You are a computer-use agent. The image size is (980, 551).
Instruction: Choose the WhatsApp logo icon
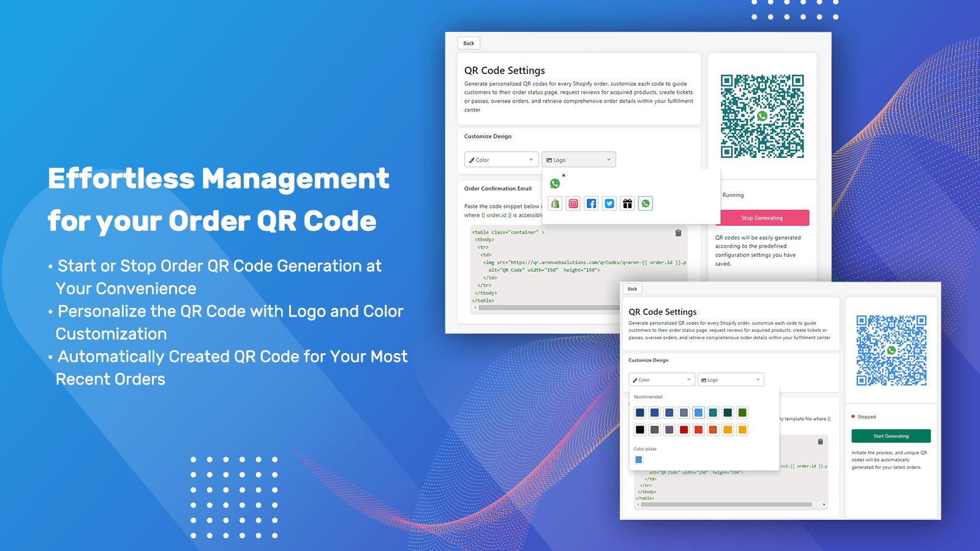[646, 203]
